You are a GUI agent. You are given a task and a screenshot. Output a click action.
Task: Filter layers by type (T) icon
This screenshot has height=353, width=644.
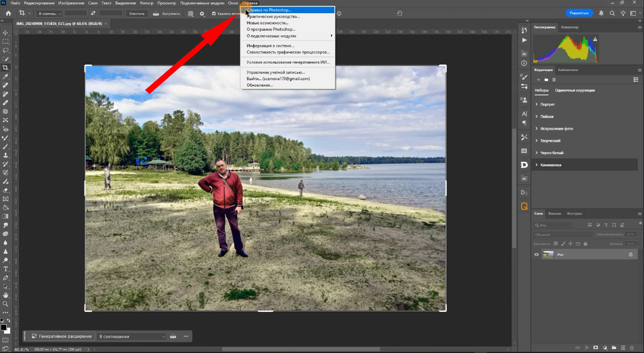pos(606,225)
